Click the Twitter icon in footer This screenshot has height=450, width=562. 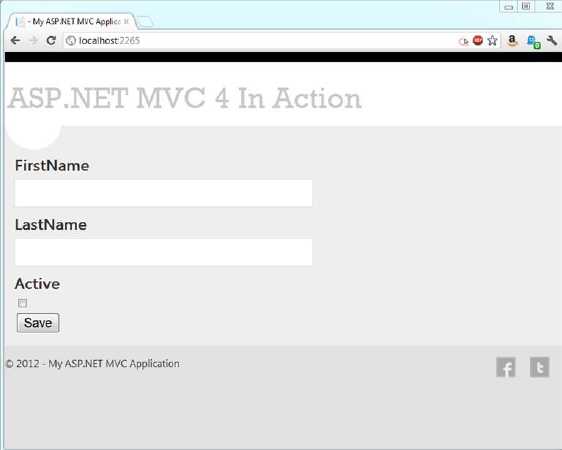click(539, 367)
